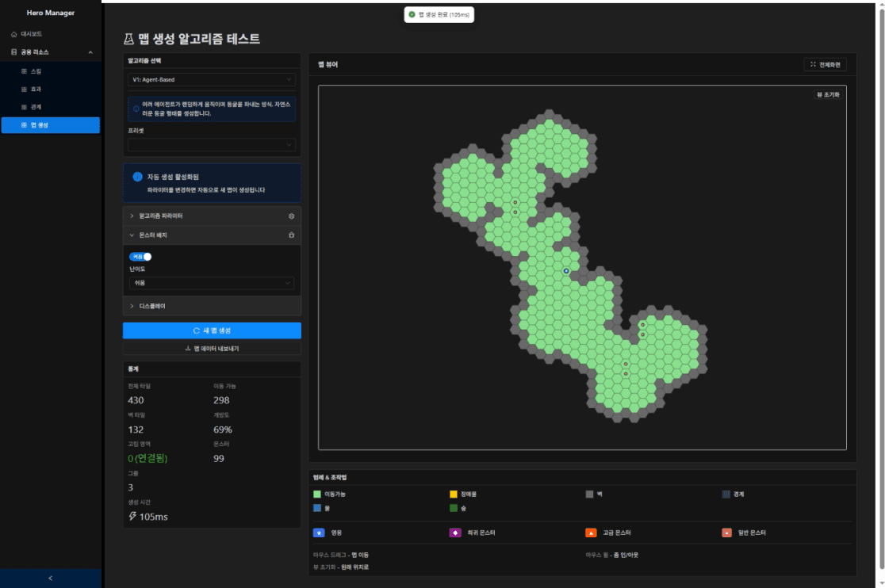Click the 새 맵 생성 button

click(x=212, y=330)
